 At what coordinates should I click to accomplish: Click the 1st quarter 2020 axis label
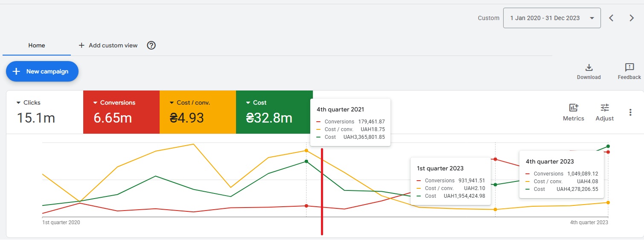[61, 222]
